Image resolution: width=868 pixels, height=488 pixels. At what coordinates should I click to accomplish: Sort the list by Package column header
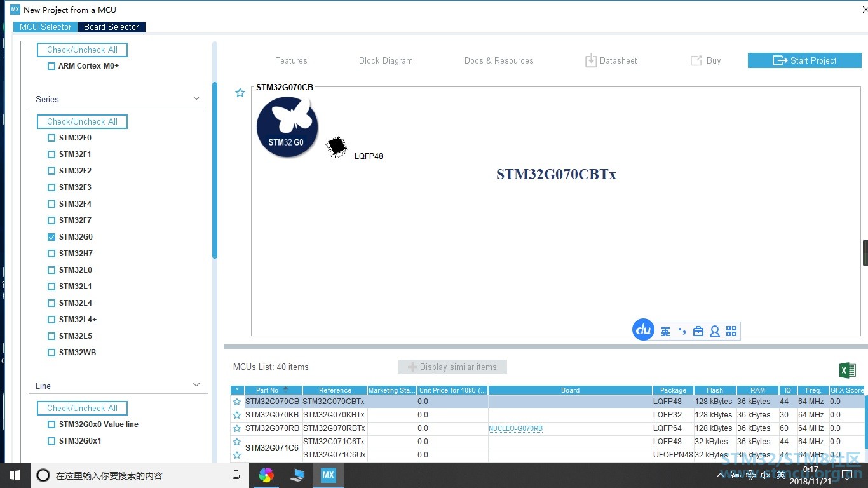click(x=673, y=390)
